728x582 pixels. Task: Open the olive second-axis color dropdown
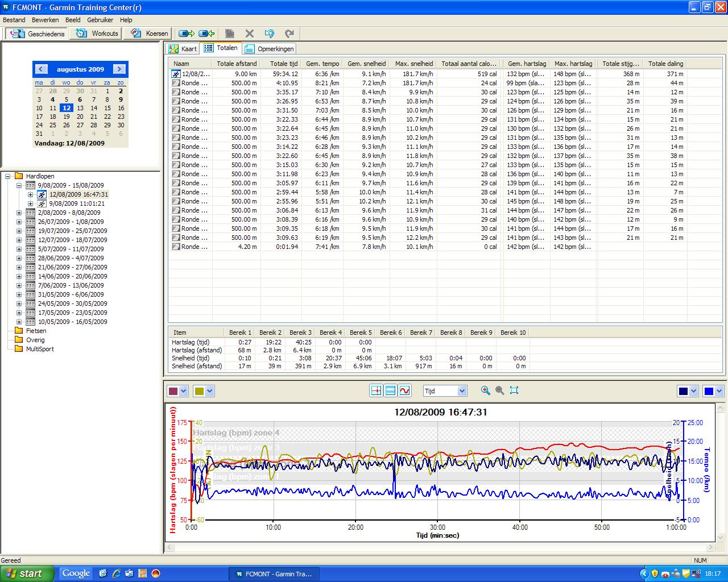[210, 391]
